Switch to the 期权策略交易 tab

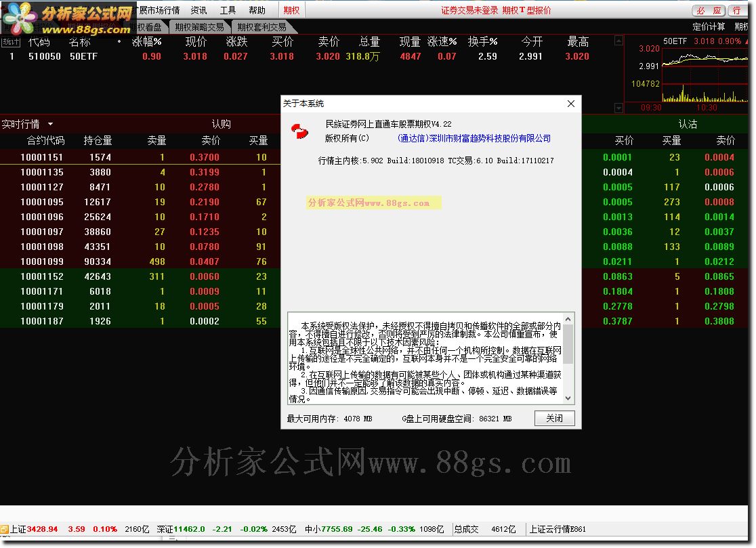coord(200,27)
